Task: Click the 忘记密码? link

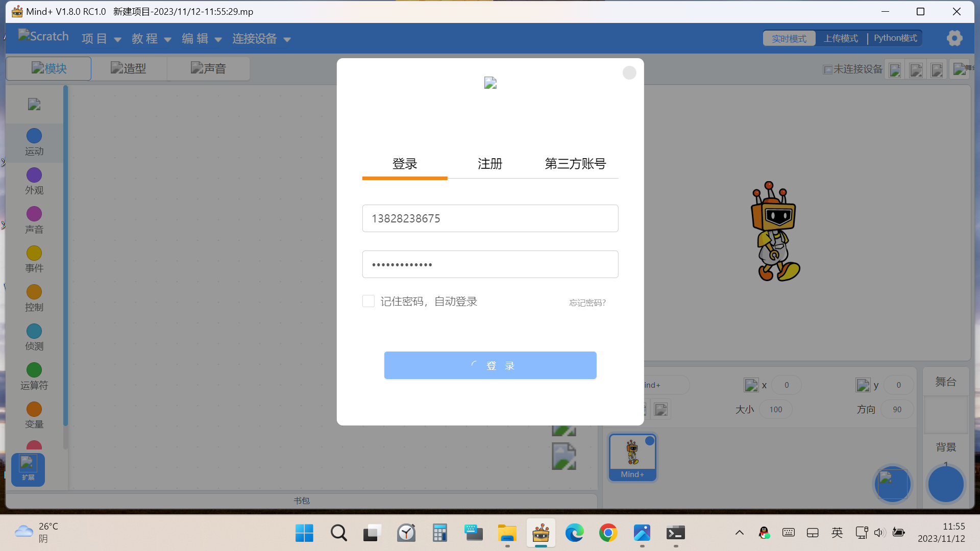Action: (x=587, y=303)
